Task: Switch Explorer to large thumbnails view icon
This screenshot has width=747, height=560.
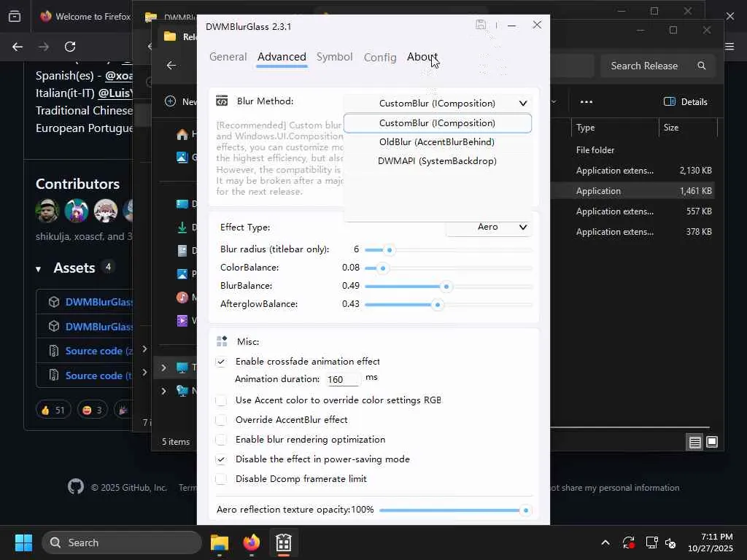Action: coord(712,443)
